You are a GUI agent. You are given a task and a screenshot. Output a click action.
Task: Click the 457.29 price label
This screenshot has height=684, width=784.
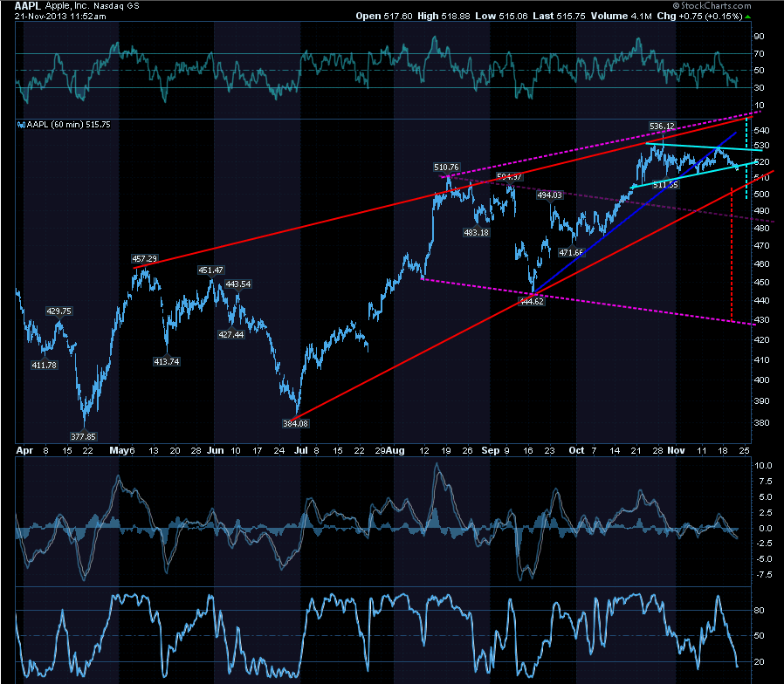tap(145, 258)
